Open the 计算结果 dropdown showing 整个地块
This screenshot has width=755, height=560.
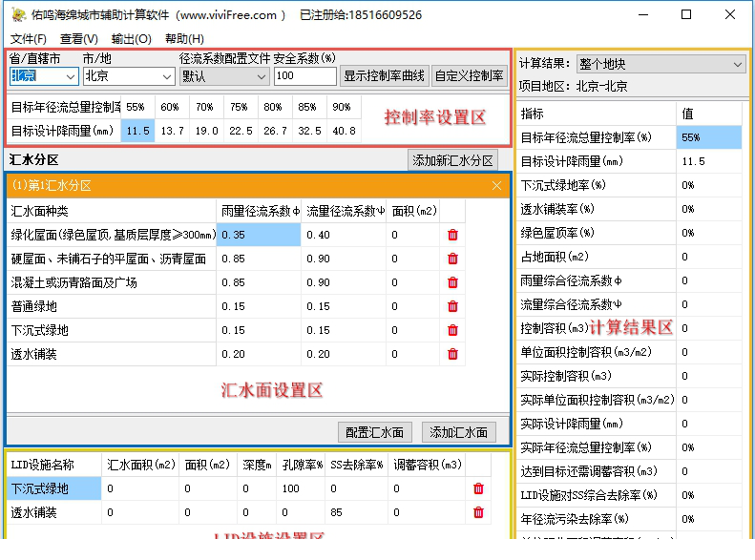(661, 64)
